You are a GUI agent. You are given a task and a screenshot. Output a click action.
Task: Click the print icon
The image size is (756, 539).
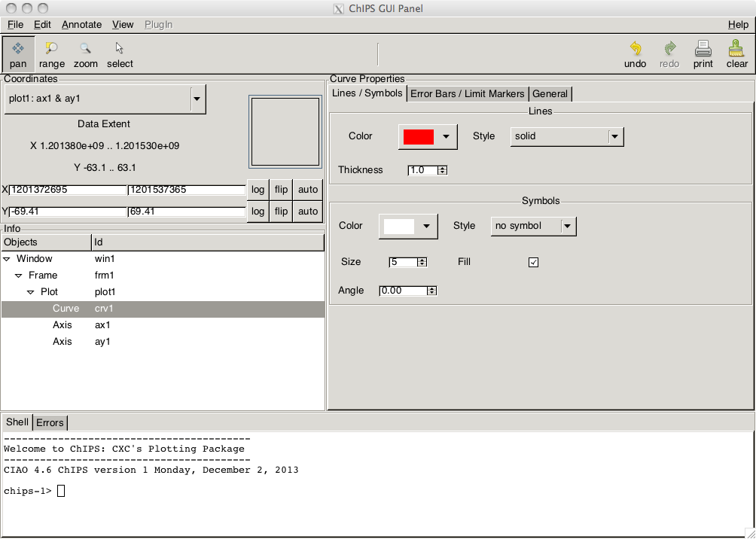pyautogui.click(x=703, y=48)
